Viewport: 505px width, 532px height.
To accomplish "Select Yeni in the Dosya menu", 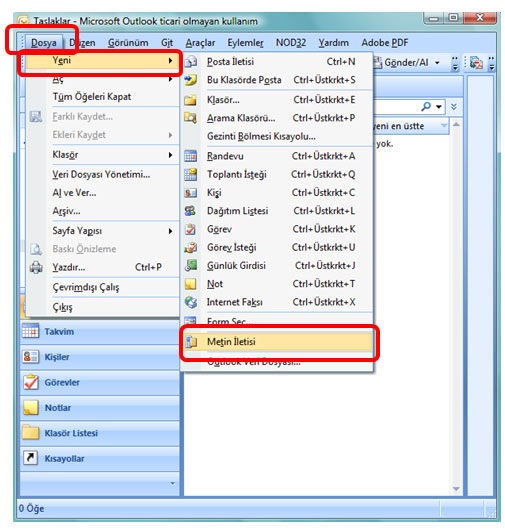I will point(101,61).
